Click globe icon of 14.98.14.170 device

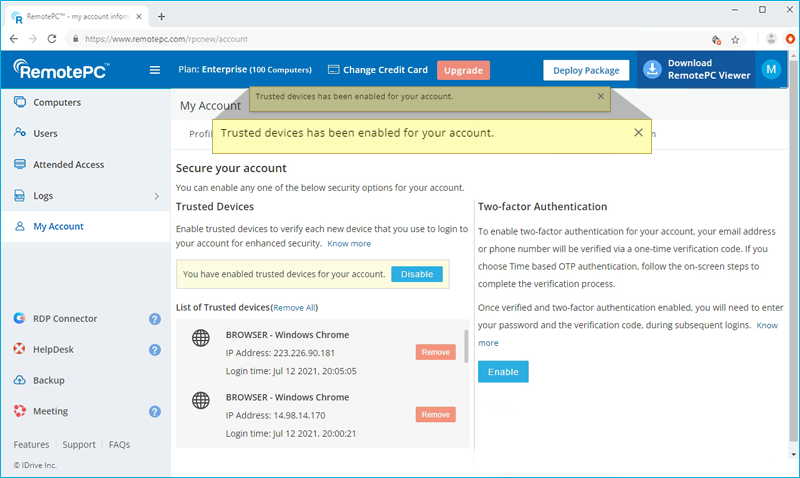201,400
